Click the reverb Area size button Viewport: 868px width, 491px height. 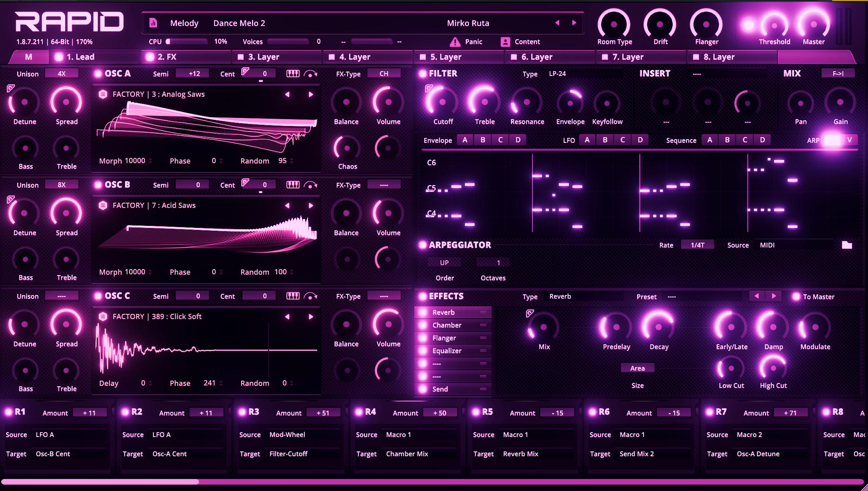638,368
